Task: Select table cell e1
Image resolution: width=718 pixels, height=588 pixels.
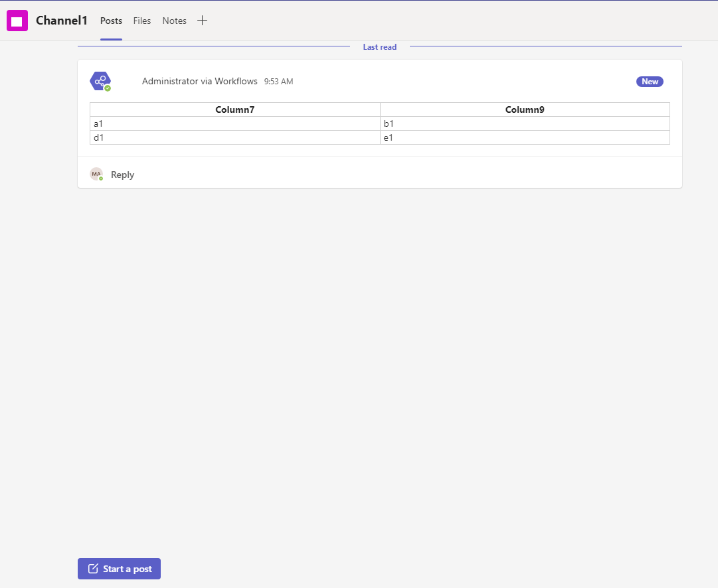Action: tap(525, 137)
